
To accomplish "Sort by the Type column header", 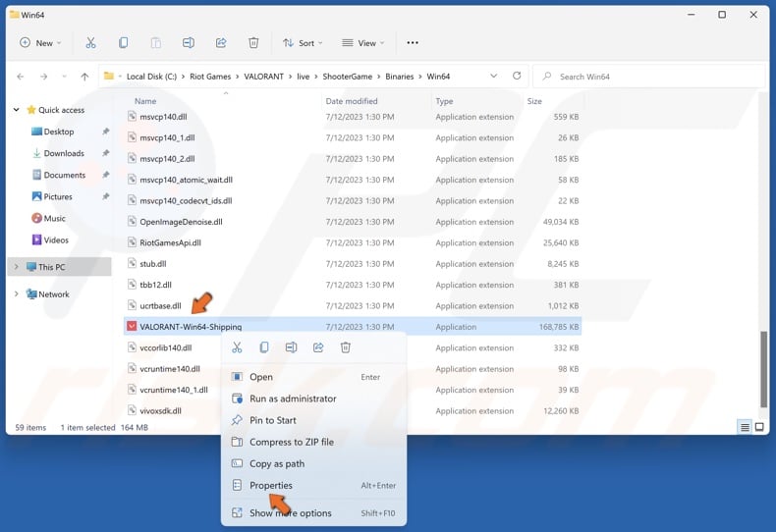I will pos(444,101).
